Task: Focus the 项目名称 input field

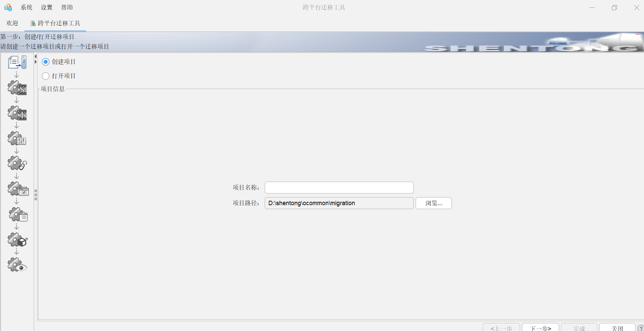Action: pyautogui.click(x=339, y=188)
